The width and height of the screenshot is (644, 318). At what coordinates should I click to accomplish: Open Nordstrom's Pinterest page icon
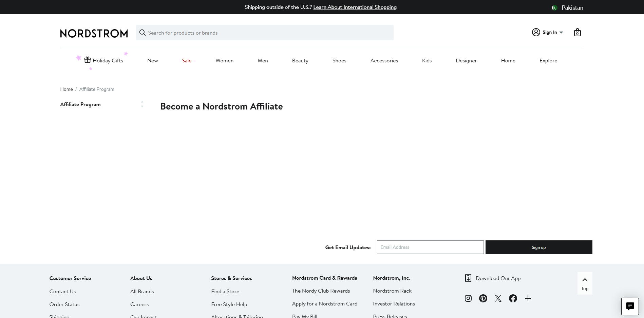click(483, 298)
